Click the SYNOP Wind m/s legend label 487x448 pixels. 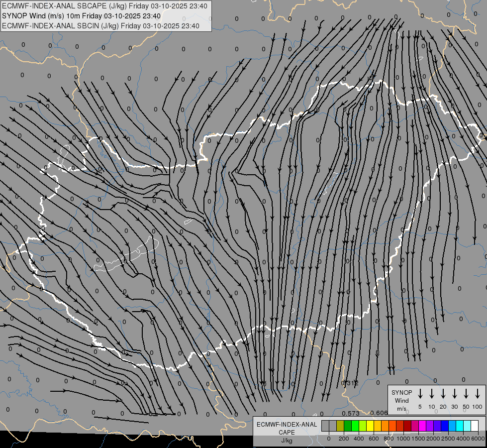click(x=401, y=400)
